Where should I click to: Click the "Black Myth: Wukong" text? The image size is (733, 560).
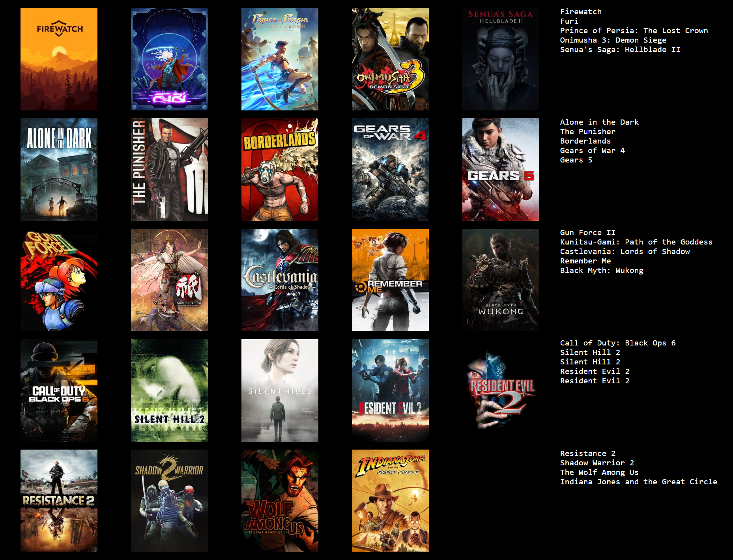pyautogui.click(x=602, y=271)
